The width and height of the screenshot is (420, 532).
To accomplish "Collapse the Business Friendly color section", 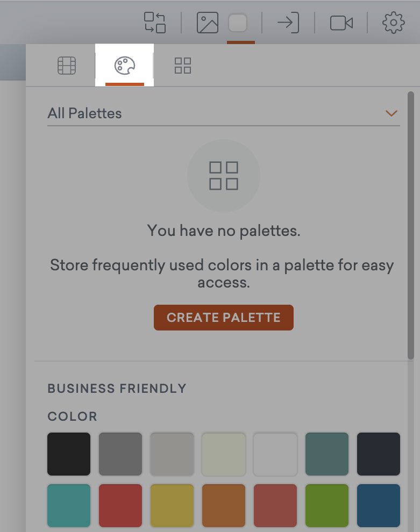I will click(x=117, y=388).
